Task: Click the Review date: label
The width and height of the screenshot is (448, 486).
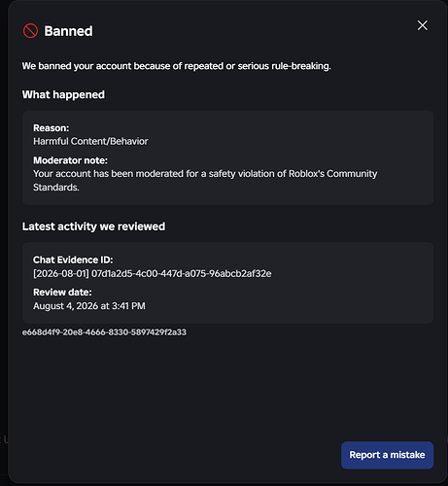Action: tap(62, 293)
